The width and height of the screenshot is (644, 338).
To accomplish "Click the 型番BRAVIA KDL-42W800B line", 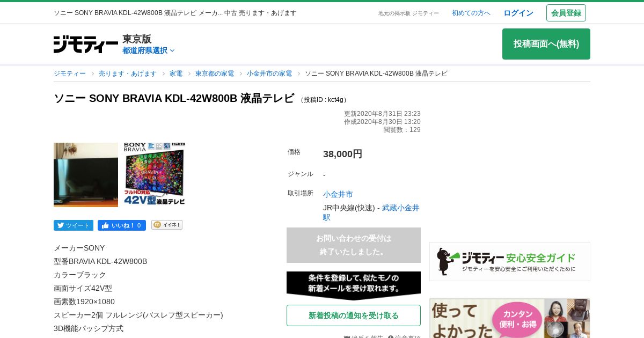I will coord(100,261).
